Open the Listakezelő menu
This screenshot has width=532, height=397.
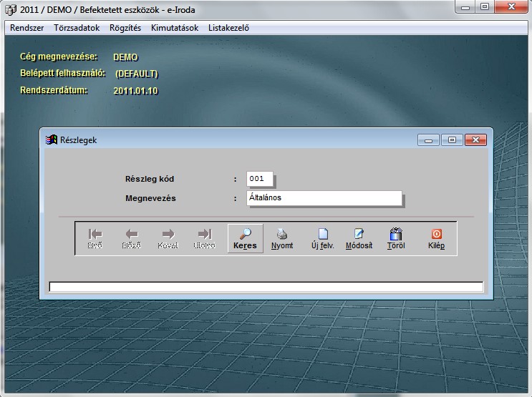coord(228,28)
